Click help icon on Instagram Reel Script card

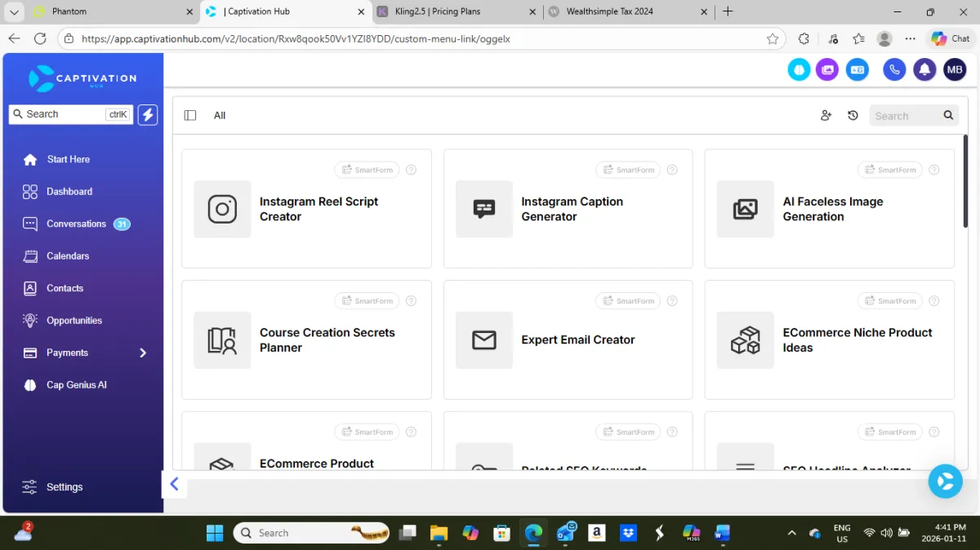point(411,170)
